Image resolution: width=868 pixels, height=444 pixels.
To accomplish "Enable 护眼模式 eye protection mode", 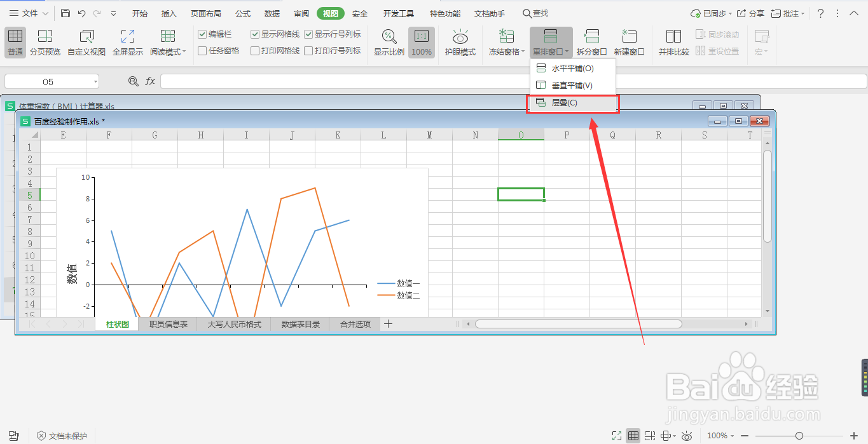I will [460, 42].
